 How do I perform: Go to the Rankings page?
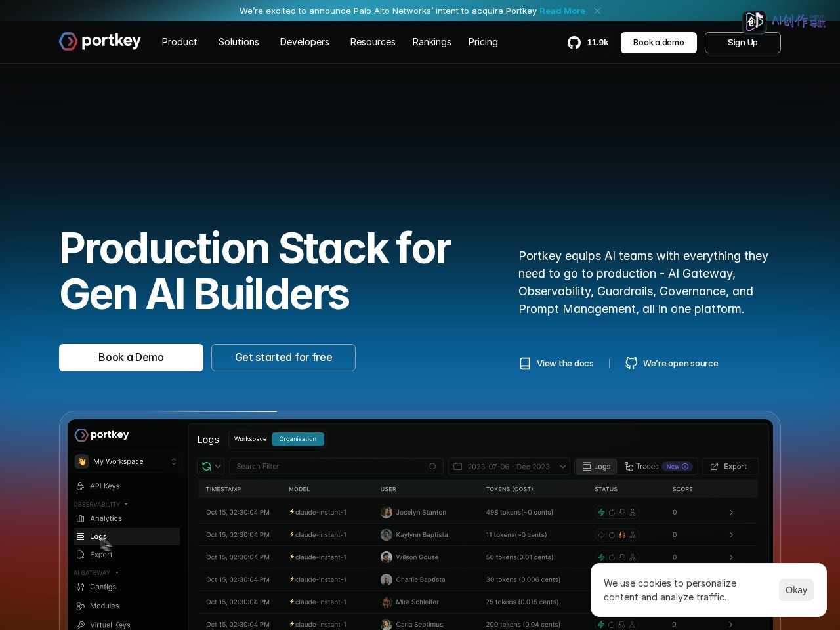pos(432,42)
